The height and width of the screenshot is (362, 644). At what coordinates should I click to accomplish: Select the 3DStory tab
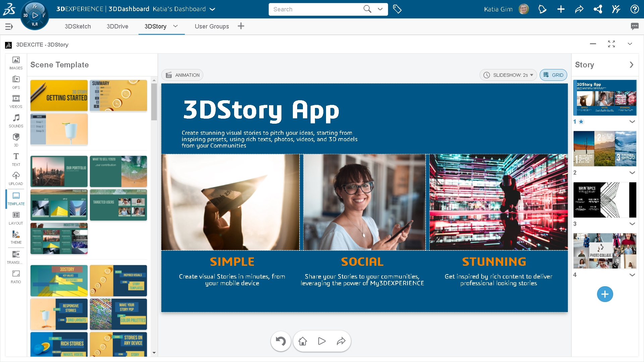[155, 26]
